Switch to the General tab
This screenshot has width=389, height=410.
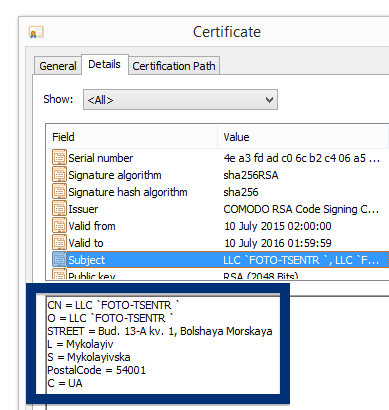[x=58, y=66]
